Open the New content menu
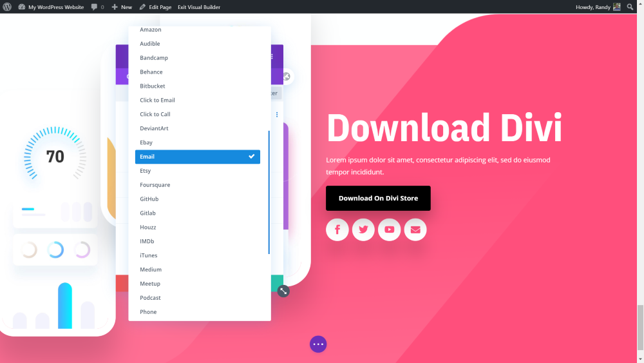644x363 pixels. (122, 7)
